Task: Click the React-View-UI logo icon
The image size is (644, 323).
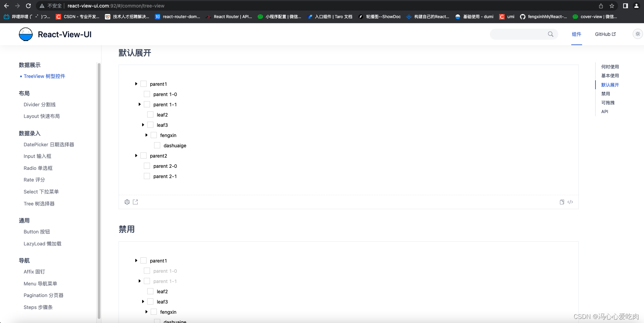Action: point(26,34)
